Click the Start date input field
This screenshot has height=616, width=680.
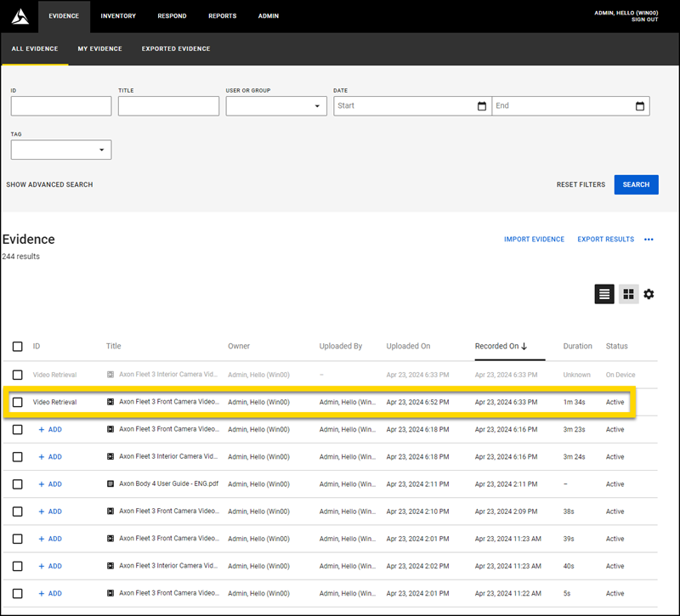(x=412, y=106)
